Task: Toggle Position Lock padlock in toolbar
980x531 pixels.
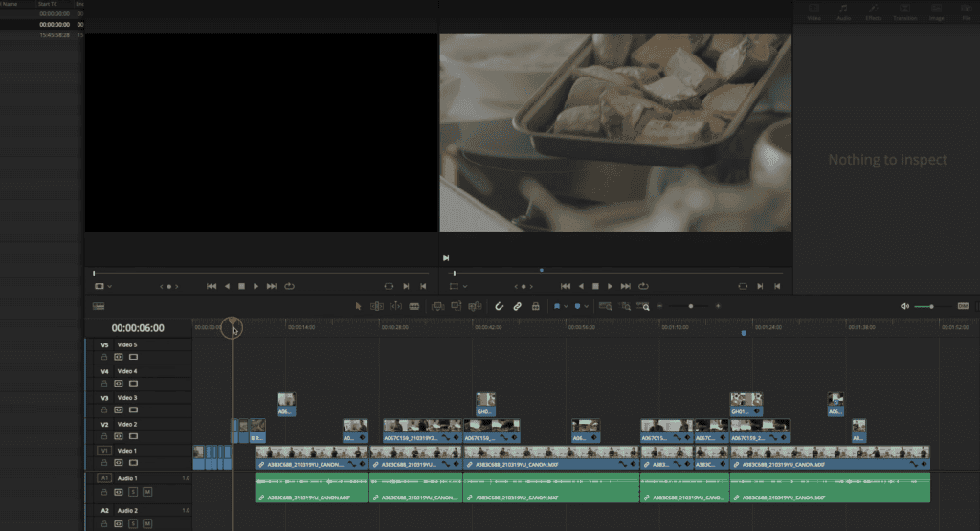Action: coord(536,306)
